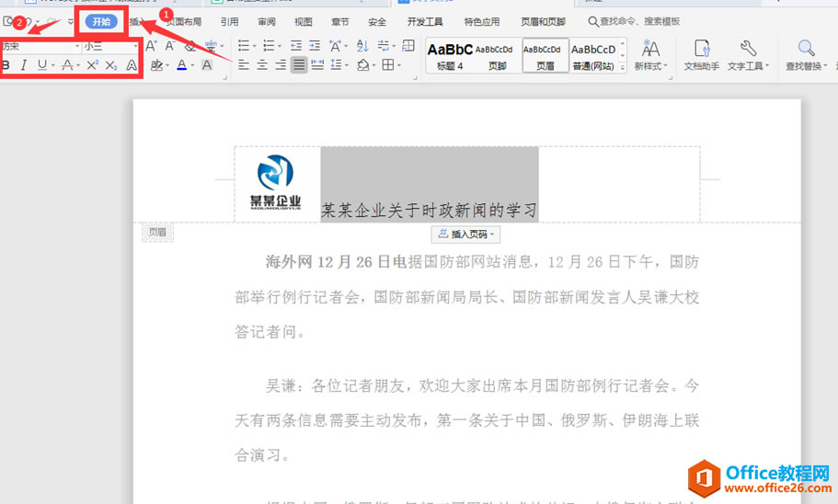
Task: Open the 开发工具 tab
Action: point(425,22)
